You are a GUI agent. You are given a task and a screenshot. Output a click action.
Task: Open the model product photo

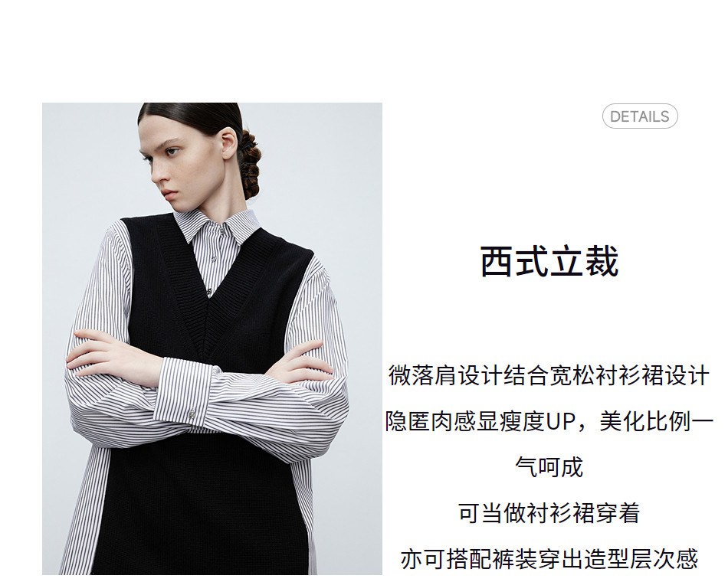coord(212,338)
